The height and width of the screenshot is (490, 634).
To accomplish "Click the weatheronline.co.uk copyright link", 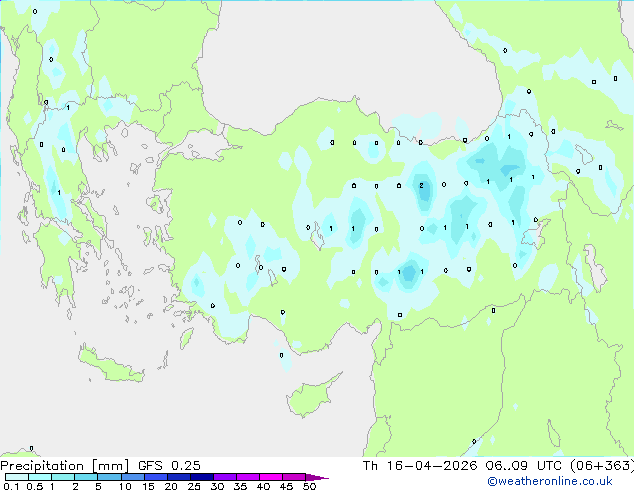I will [x=549, y=481].
